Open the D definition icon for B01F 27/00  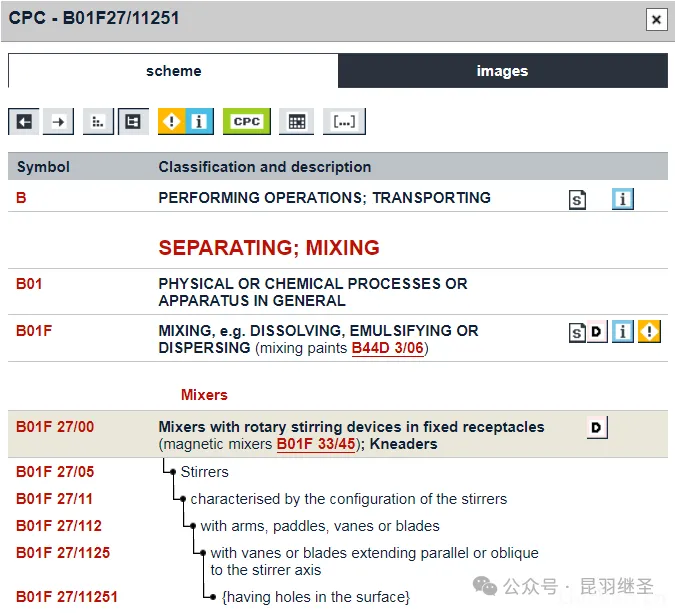pos(596,428)
